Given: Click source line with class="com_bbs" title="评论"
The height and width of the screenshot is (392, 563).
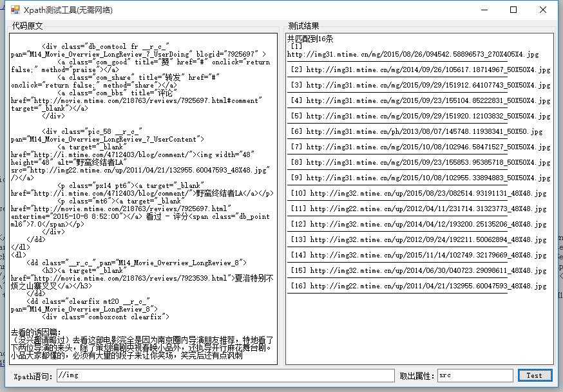Looking at the screenshot, I should (117, 93).
